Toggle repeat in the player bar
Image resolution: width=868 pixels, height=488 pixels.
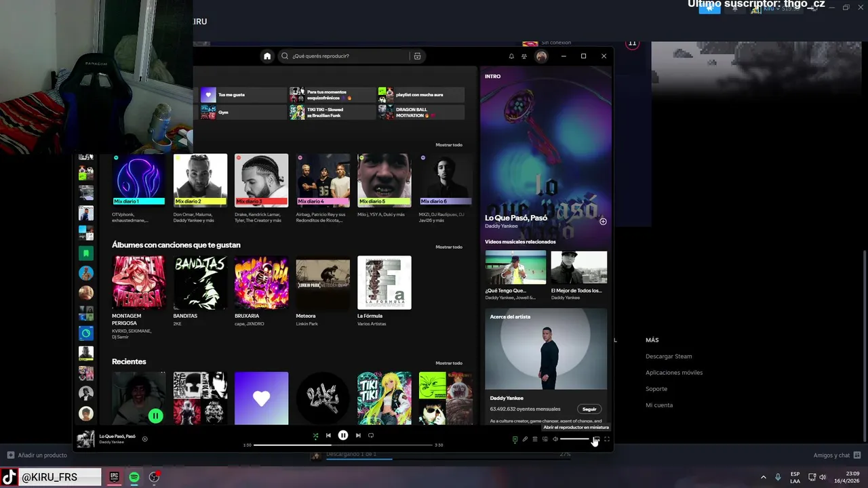pos(371,435)
